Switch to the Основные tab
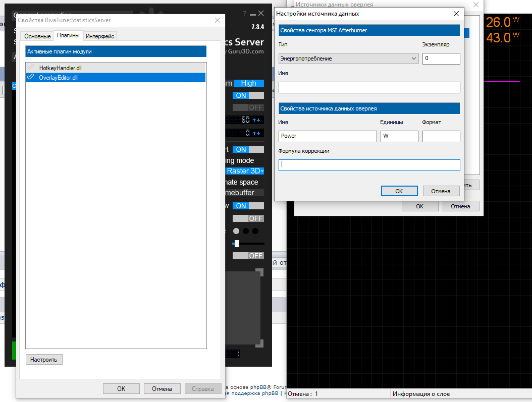 pyautogui.click(x=37, y=36)
